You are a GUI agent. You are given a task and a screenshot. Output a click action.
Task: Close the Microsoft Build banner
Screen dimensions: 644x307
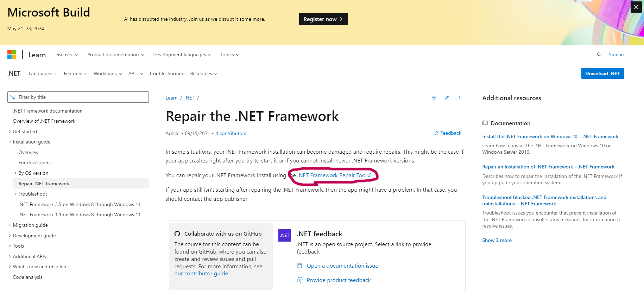click(x=636, y=7)
